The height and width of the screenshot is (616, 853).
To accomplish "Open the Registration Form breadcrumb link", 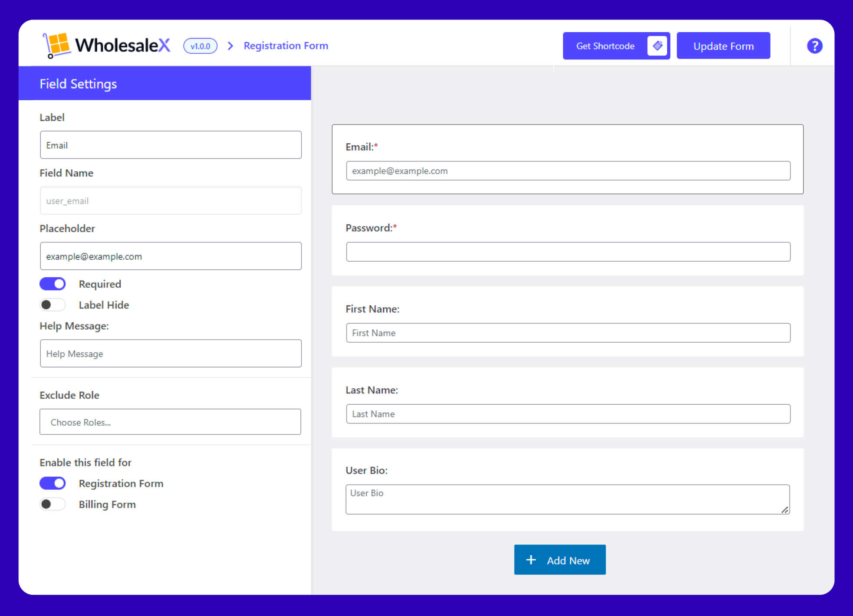I will click(286, 46).
